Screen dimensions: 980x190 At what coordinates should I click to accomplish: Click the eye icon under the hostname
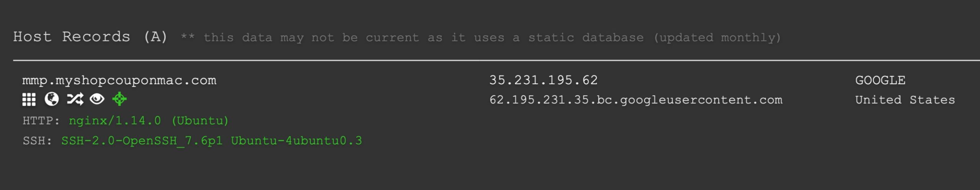[97, 99]
